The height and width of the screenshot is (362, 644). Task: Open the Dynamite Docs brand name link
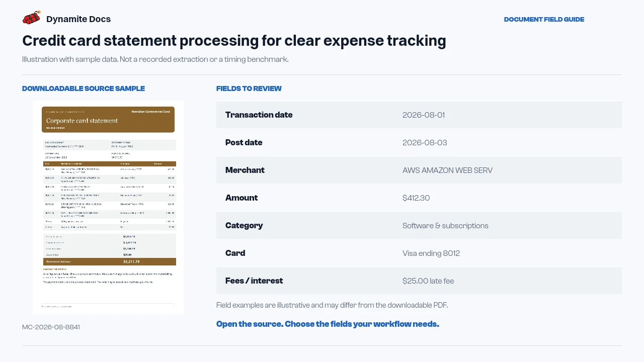pos(78,19)
